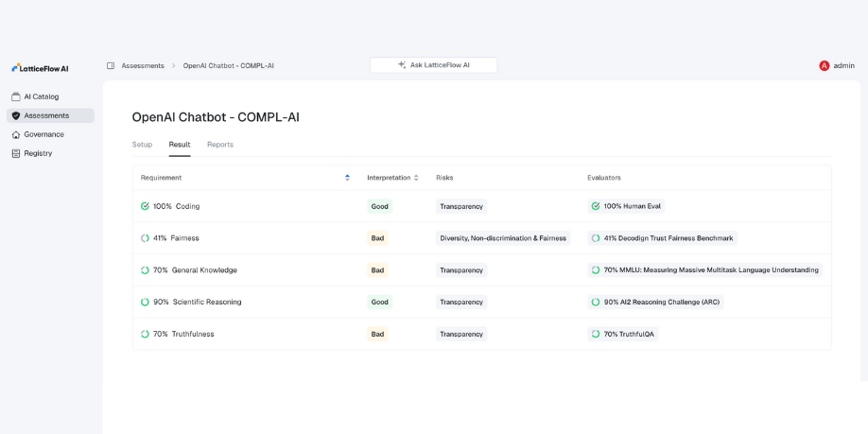Open the 41% Decodign Trust Fairness Benchmark chip

(662, 238)
